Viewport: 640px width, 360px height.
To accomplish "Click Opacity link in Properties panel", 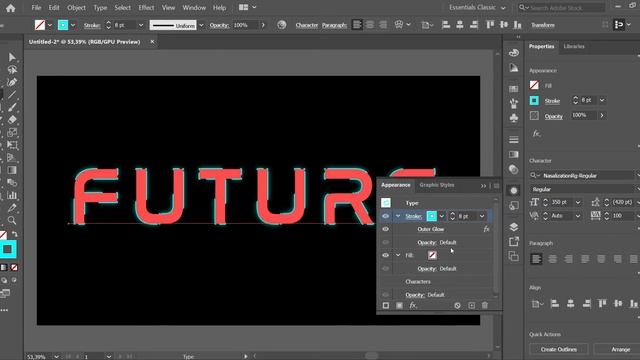I will (x=553, y=116).
